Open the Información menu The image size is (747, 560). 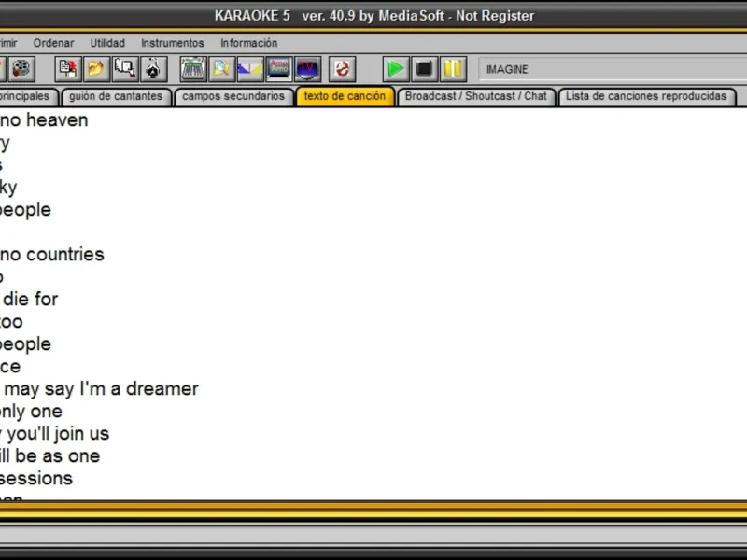pos(248,43)
